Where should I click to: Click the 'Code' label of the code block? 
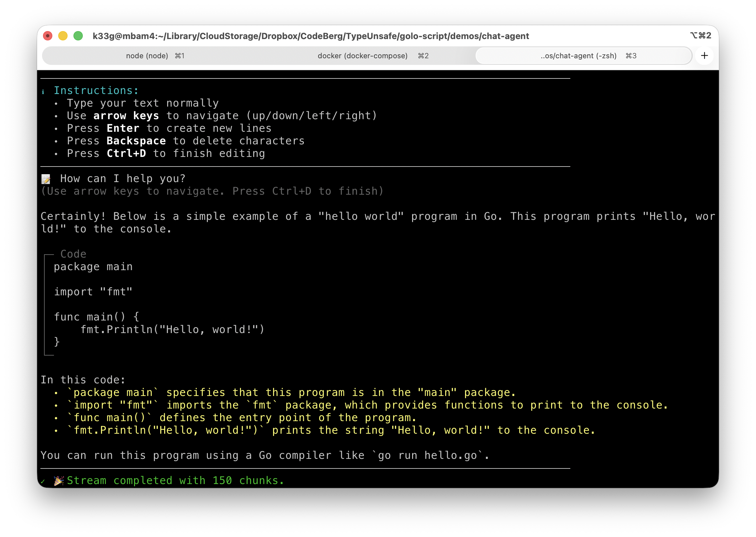[x=73, y=254]
